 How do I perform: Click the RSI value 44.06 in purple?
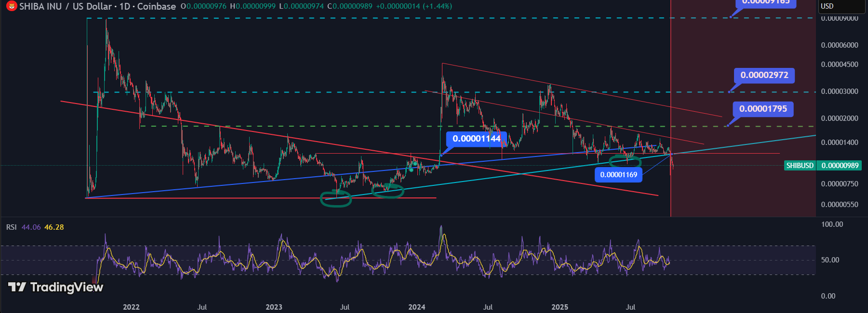click(x=31, y=227)
